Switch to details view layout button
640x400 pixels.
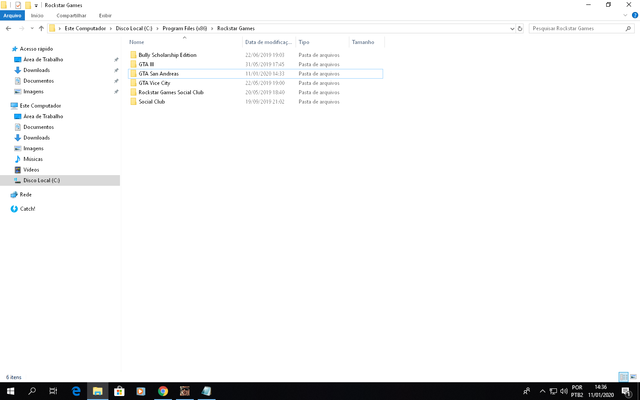623,377
